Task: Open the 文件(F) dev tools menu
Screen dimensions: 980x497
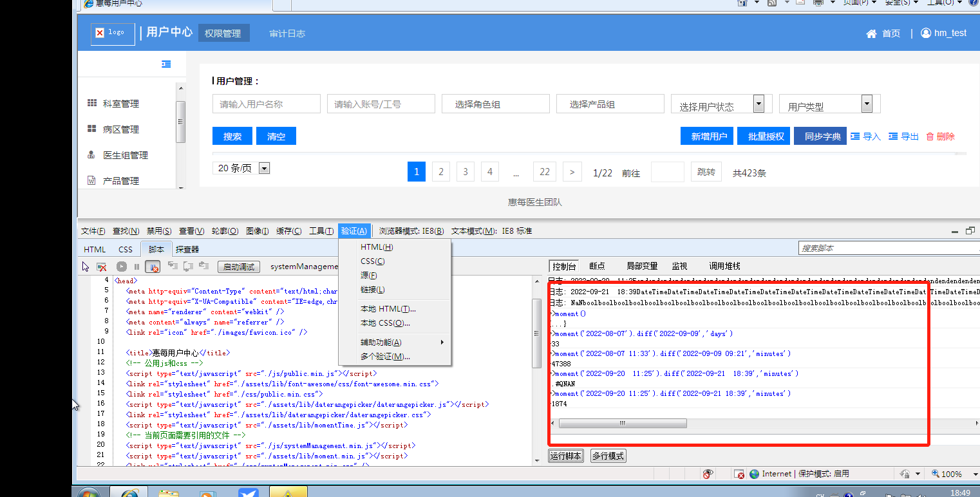Action: [93, 231]
